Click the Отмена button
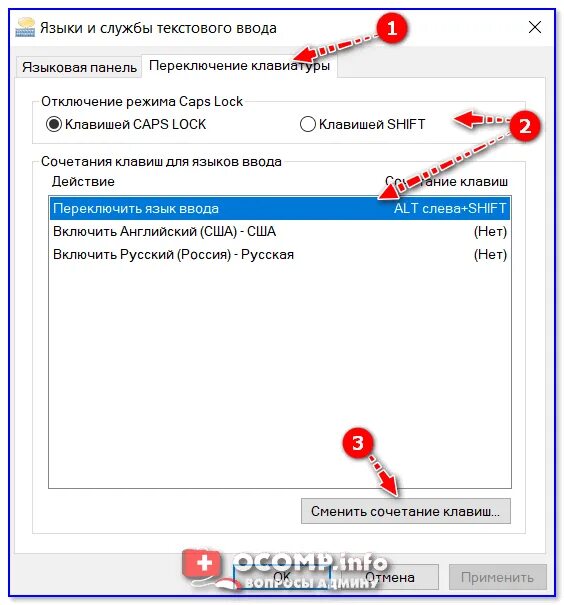Screen dimensions: 564x605 [390, 577]
